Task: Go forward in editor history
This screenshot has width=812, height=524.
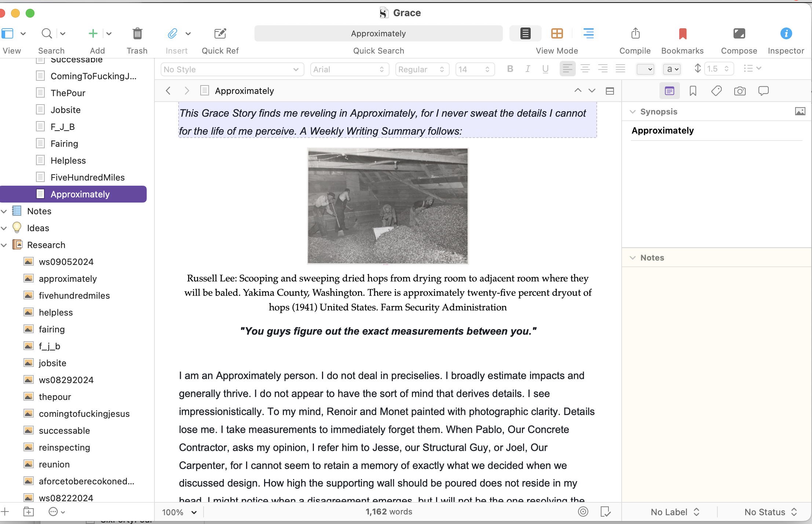Action: pos(187,91)
